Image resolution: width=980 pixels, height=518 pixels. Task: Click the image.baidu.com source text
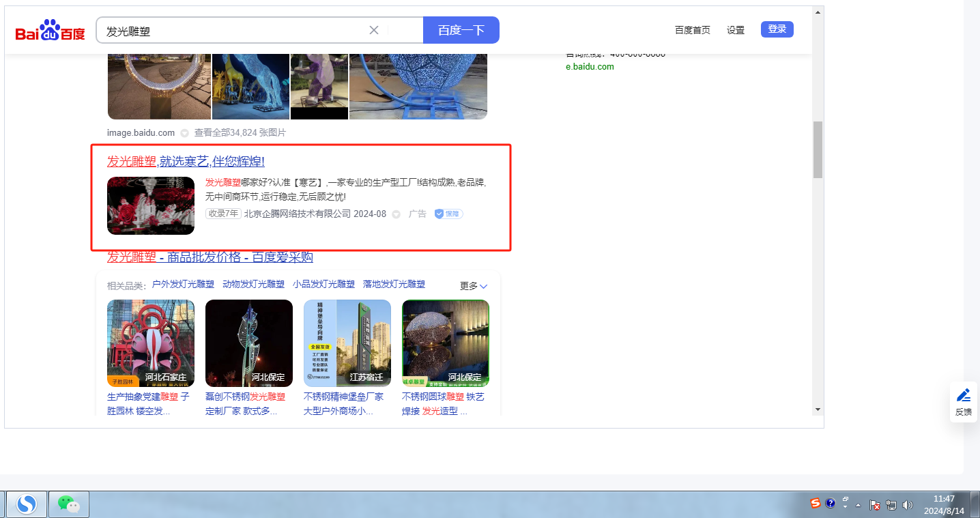141,133
